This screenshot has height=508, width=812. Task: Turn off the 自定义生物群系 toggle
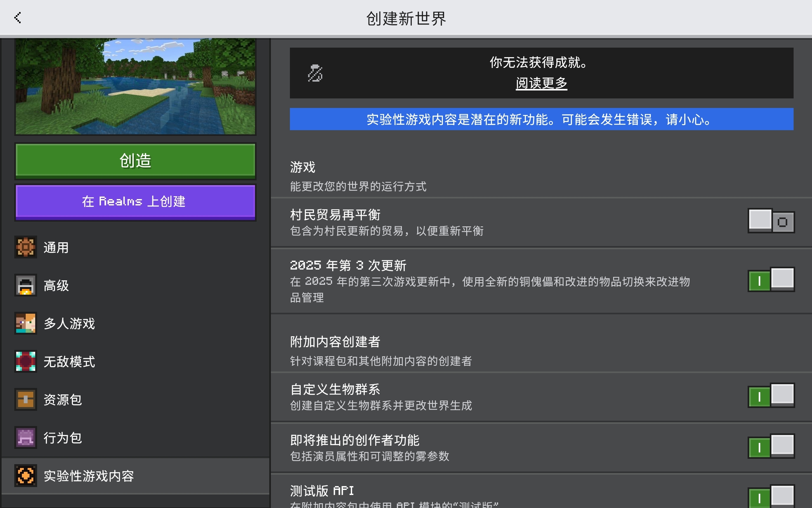pos(771,396)
